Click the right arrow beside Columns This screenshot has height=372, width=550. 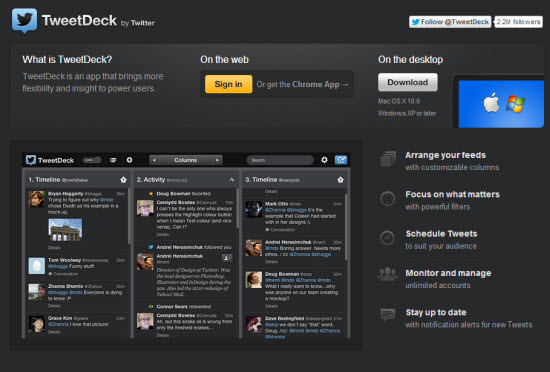pyautogui.click(x=217, y=160)
